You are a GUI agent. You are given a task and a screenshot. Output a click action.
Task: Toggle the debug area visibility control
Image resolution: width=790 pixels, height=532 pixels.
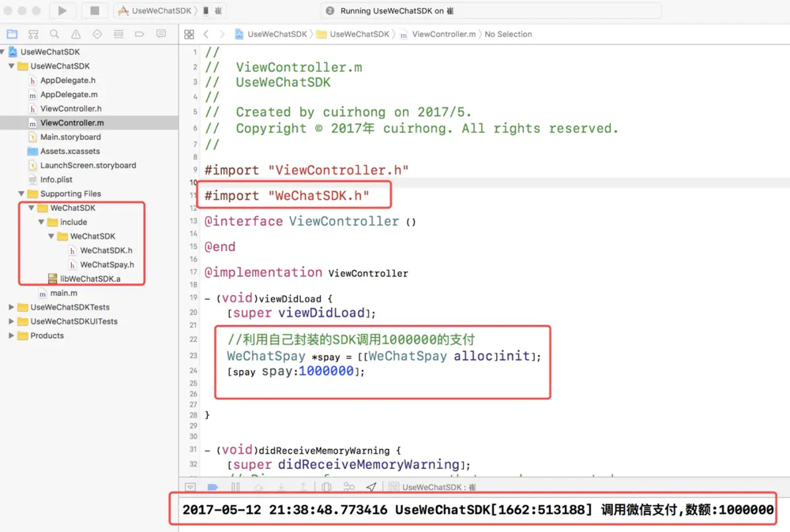coord(190,486)
